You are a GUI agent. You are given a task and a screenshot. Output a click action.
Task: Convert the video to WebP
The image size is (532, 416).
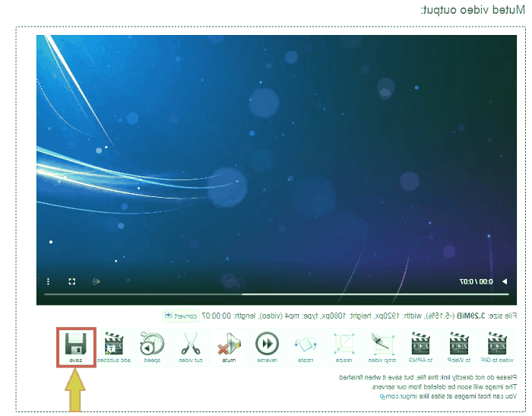coord(459,347)
